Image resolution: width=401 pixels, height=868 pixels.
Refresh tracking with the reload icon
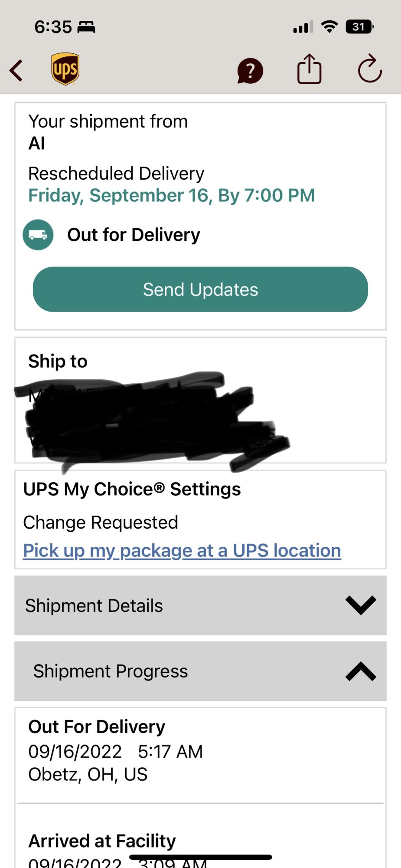point(369,69)
